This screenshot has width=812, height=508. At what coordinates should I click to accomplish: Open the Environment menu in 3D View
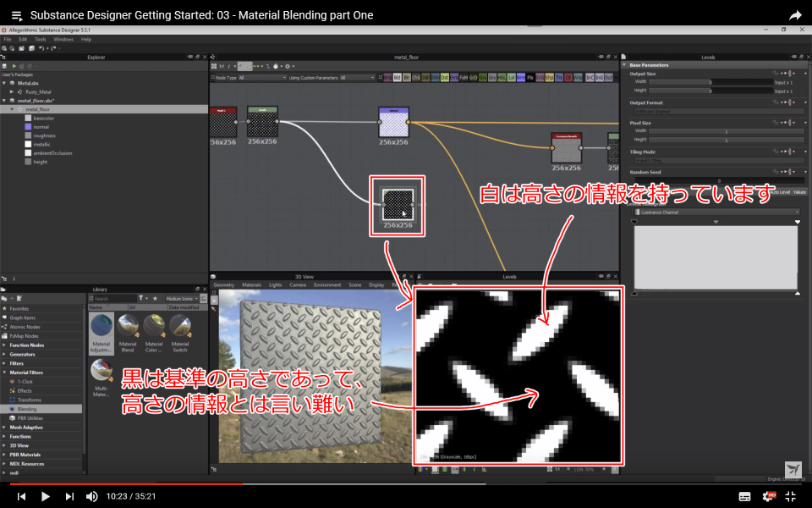click(327, 285)
